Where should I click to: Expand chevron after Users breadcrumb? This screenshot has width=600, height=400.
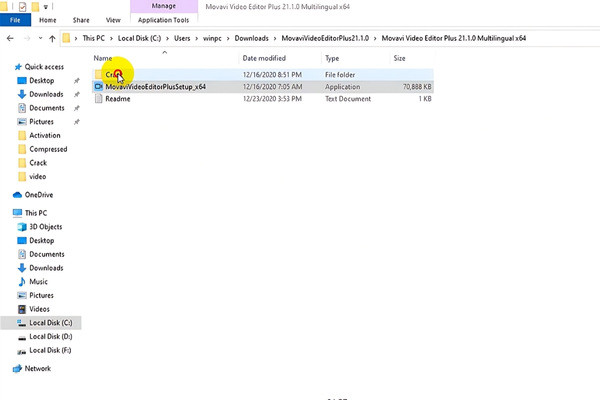(x=196, y=38)
